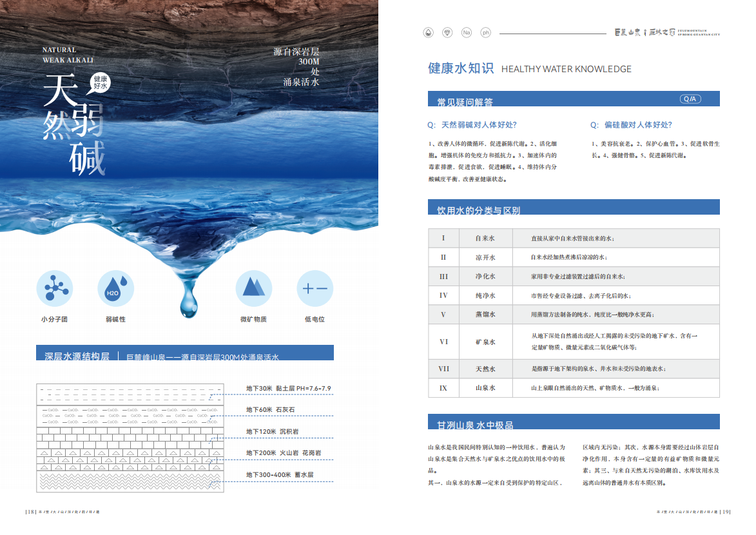Click the 健康好水 speech bubble
Image resolution: width=756 pixels, height=535 pixels.
pyautogui.click(x=101, y=81)
